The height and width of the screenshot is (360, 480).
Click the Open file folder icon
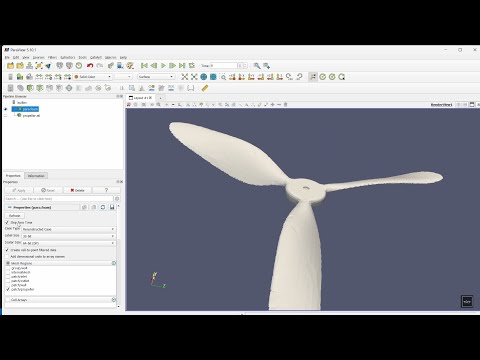[x=10, y=66]
